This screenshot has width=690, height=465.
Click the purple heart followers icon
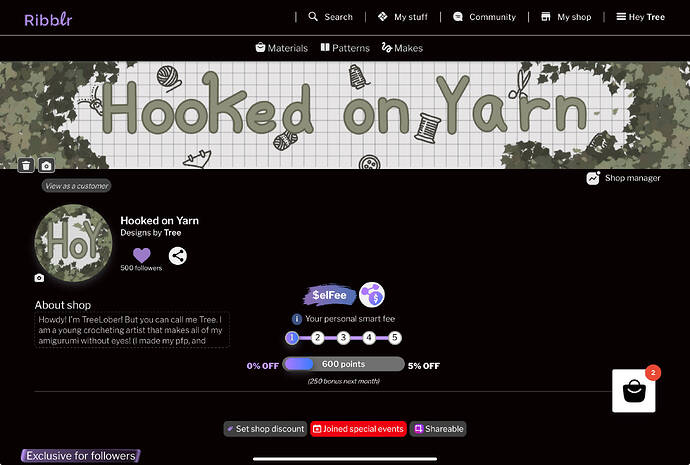(141, 255)
